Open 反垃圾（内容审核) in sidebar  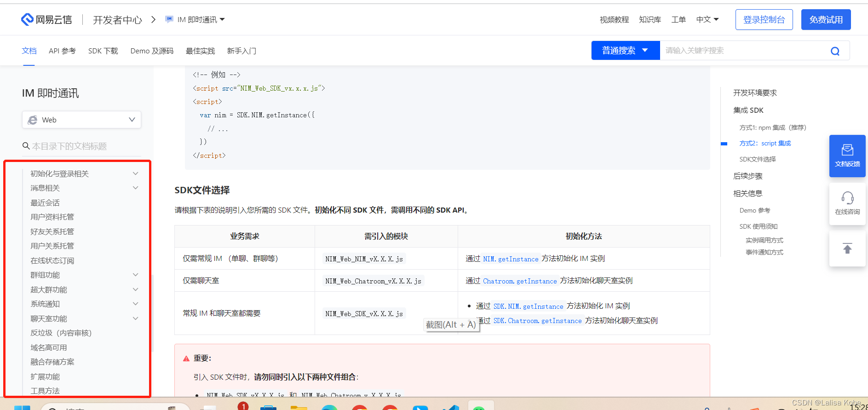61,333
